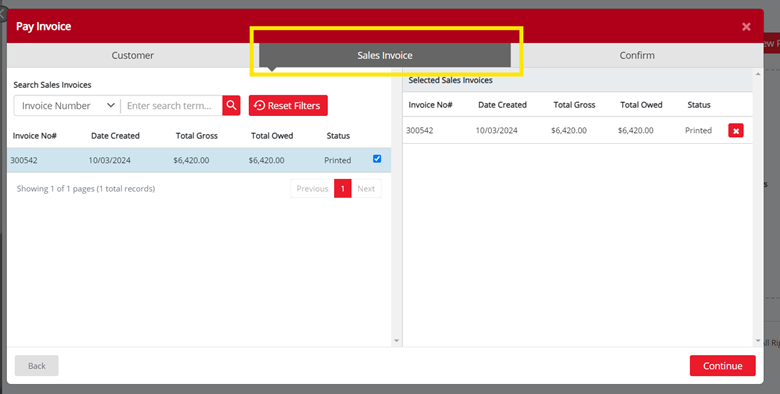Click the Reset Filters button
Viewport: 780px width, 394px height.
click(288, 105)
